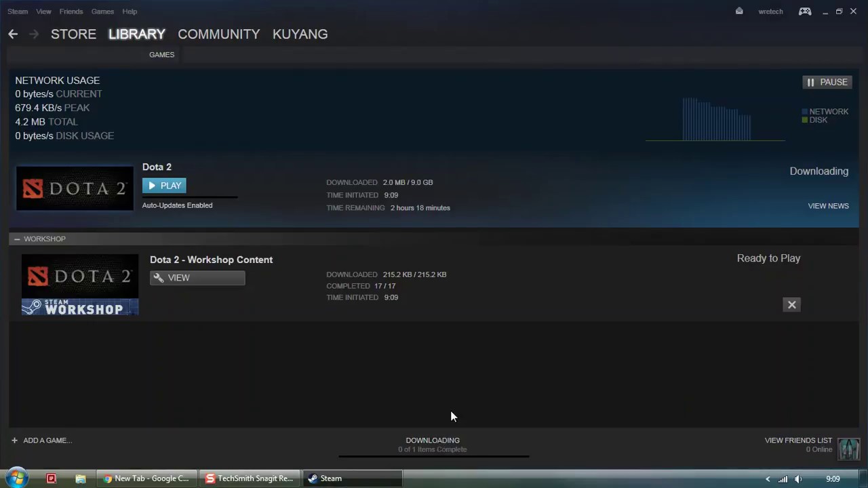The height and width of the screenshot is (488, 868).
Task: Add a game to the library
Action: point(42,441)
